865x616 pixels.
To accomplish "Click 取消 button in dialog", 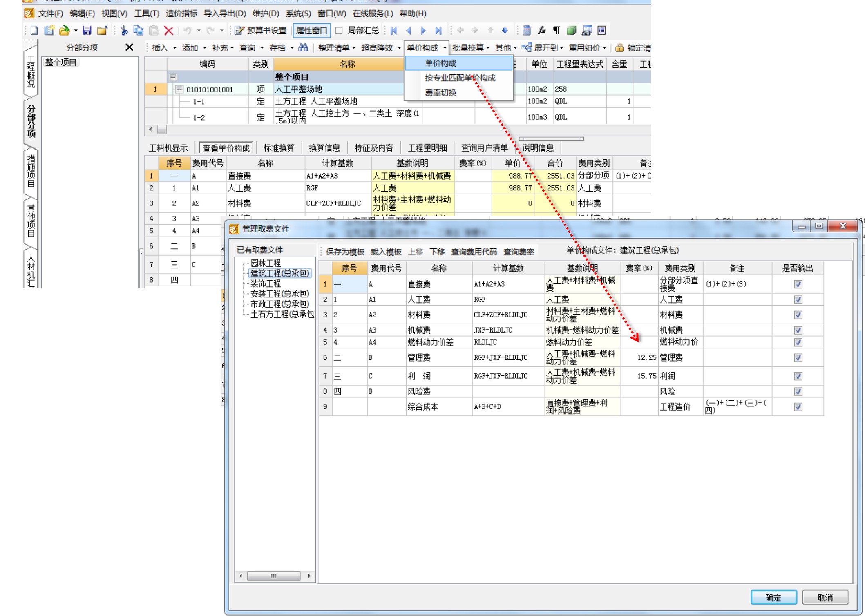I will point(825,597).
